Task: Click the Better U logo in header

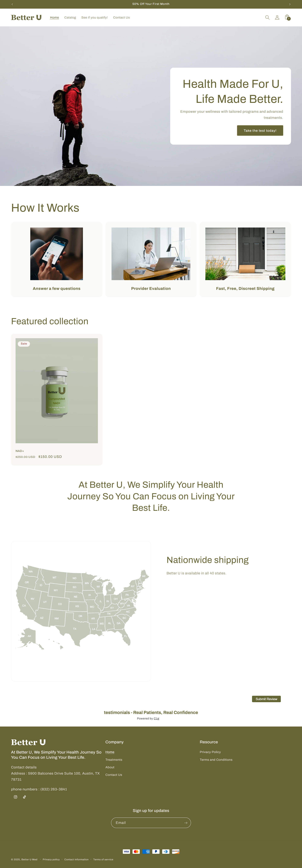Action: [26, 18]
